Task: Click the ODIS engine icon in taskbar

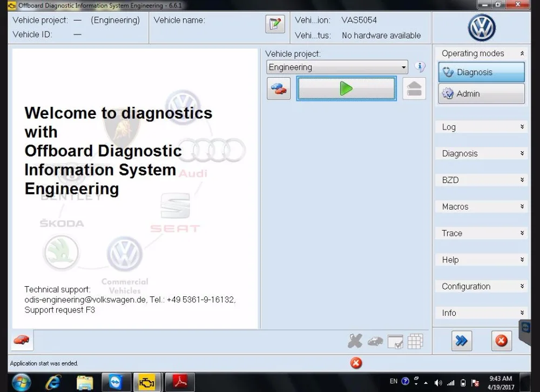Action: point(147,382)
